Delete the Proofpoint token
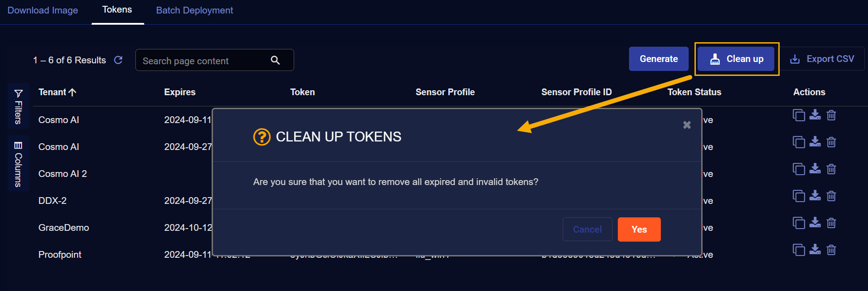The width and height of the screenshot is (868, 291). click(x=831, y=250)
